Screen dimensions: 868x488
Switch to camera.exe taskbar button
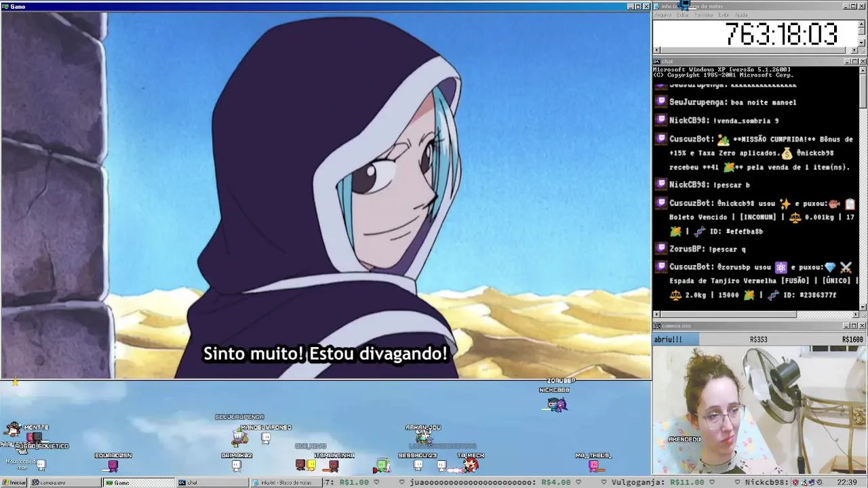coord(65,483)
